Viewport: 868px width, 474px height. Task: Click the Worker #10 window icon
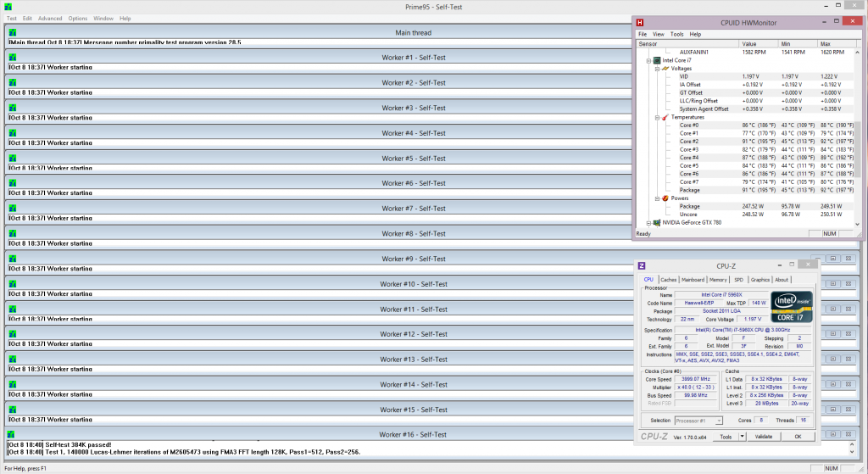pyautogui.click(x=12, y=284)
